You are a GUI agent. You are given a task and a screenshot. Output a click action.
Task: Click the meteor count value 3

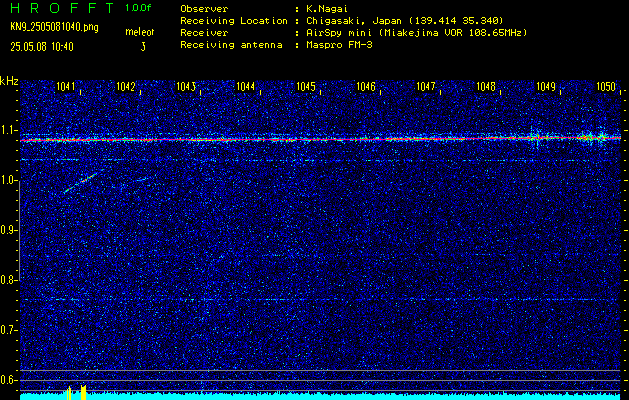143,47
